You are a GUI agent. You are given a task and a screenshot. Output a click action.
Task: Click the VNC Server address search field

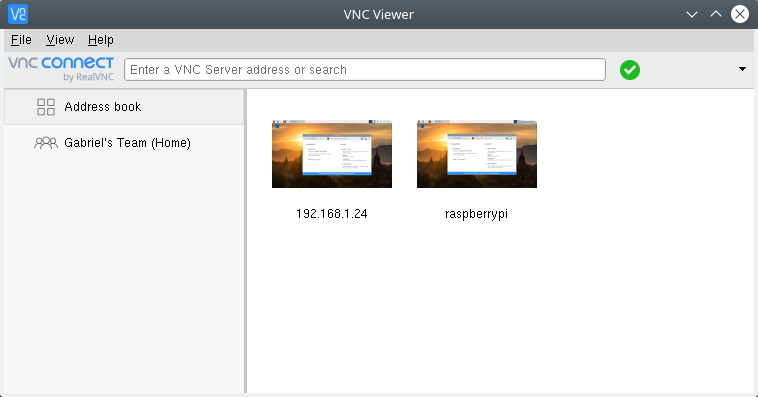[364, 70]
